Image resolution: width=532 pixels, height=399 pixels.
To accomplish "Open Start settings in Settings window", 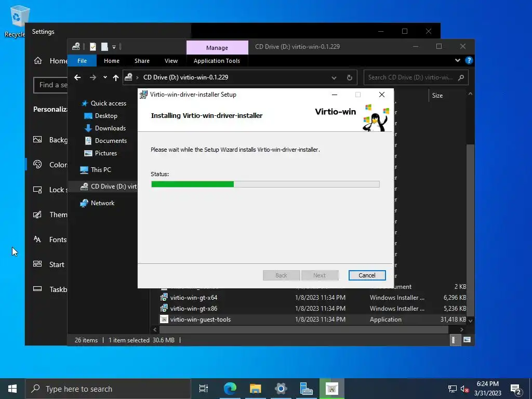I will point(48,264).
